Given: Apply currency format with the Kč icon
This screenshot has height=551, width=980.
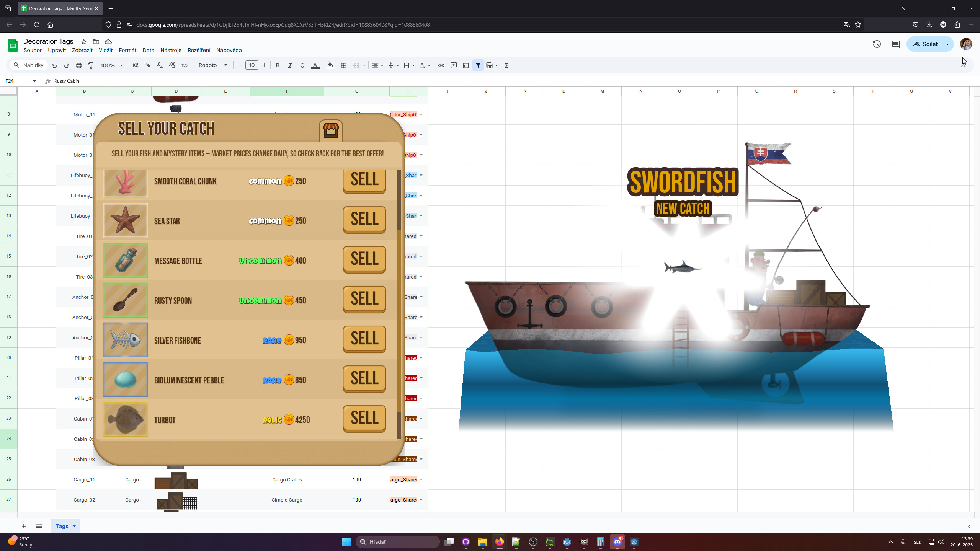Looking at the screenshot, I should point(135,65).
